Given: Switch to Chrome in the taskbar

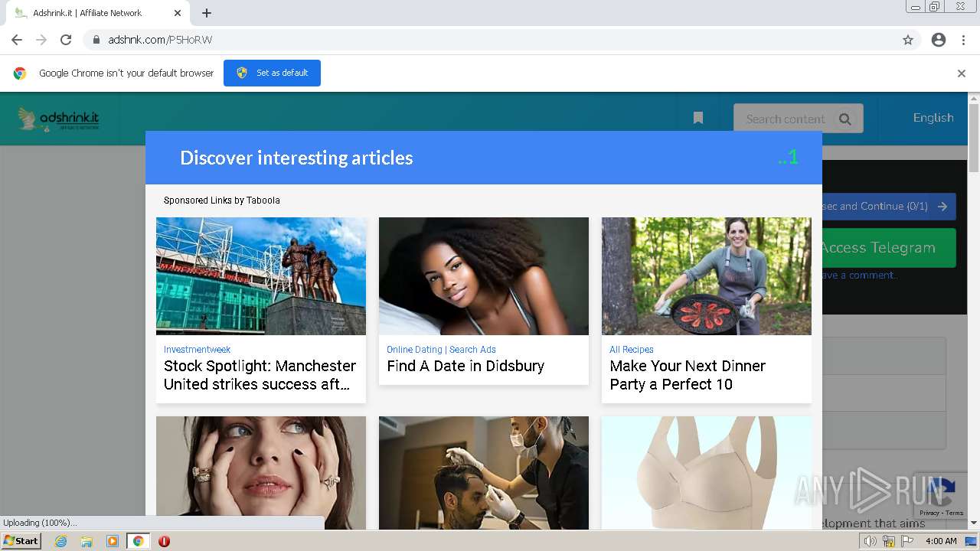Looking at the screenshot, I should tap(138, 541).
